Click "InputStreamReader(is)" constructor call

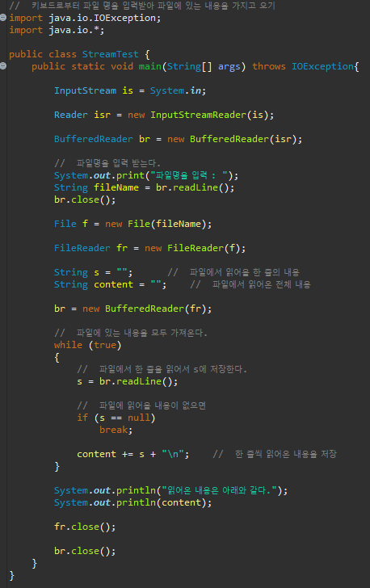209,115
